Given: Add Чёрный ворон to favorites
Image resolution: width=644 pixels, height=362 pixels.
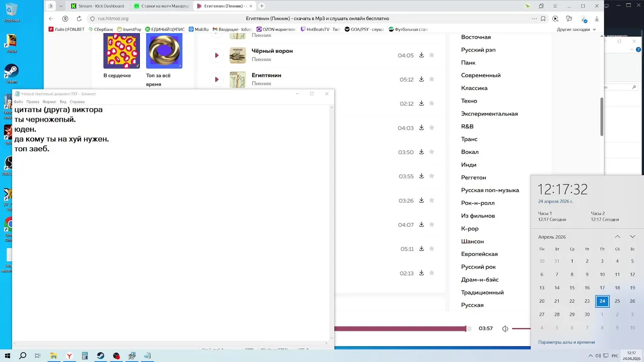Looking at the screenshot, I should pyautogui.click(x=432, y=55).
